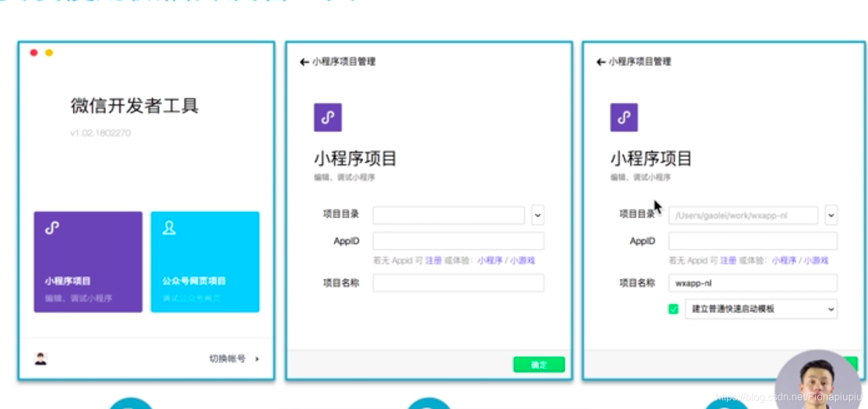The image size is (868, 409).
Task: Click 切换帐号 to switch account
Action: click(x=234, y=359)
